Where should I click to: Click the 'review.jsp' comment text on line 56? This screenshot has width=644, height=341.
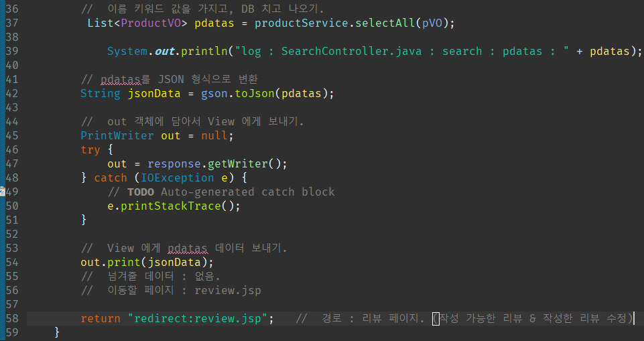pos(228,291)
